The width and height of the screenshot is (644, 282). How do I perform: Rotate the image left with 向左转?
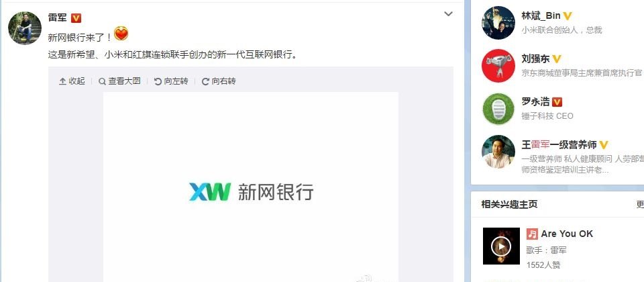pos(171,81)
